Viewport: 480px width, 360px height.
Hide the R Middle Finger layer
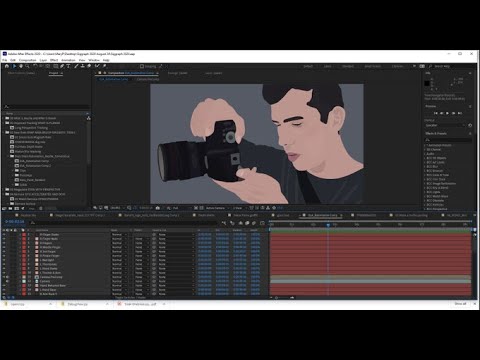4,247
